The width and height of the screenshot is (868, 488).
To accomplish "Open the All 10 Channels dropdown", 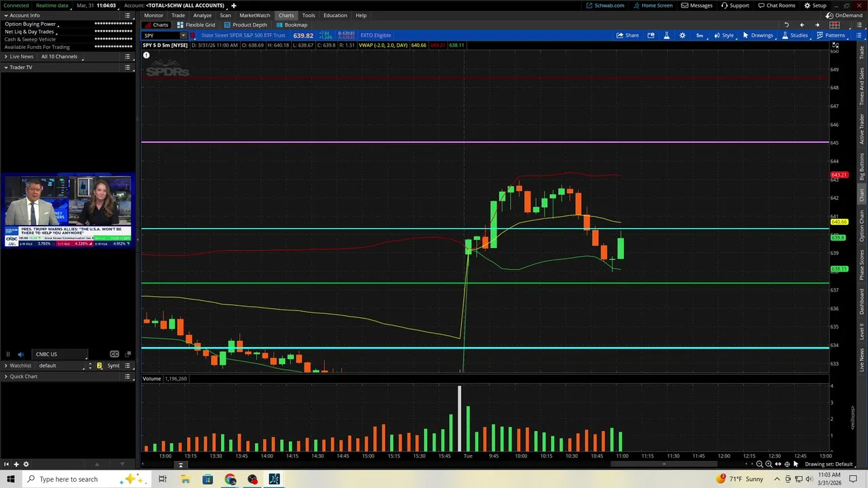I will pyautogui.click(x=62, y=56).
